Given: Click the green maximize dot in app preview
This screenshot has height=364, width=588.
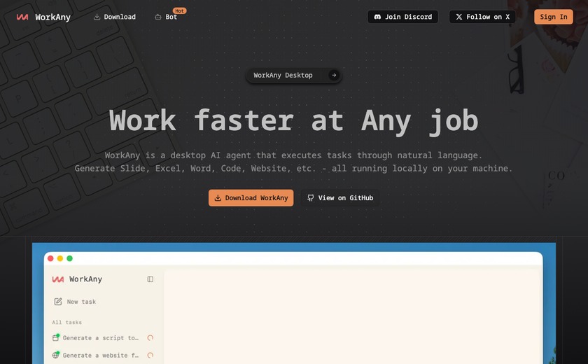Looking at the screenshot, I should click(x=69, y=258).
